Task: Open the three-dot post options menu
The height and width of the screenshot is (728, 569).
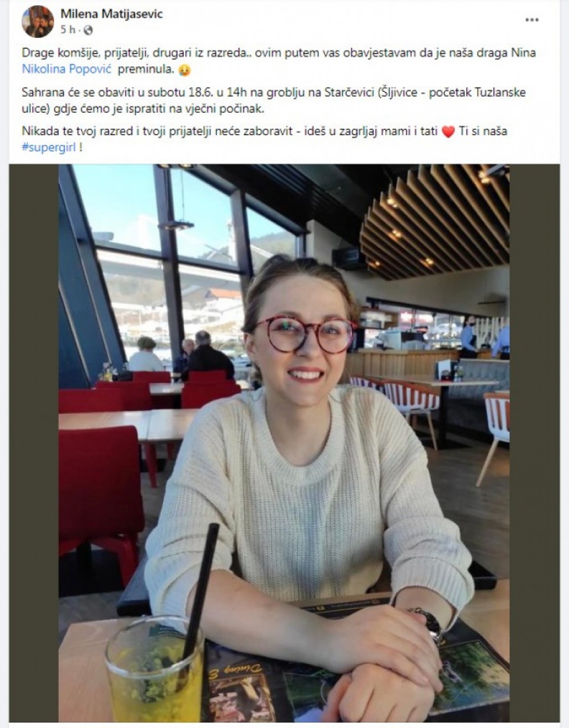Action: (532, 20)
